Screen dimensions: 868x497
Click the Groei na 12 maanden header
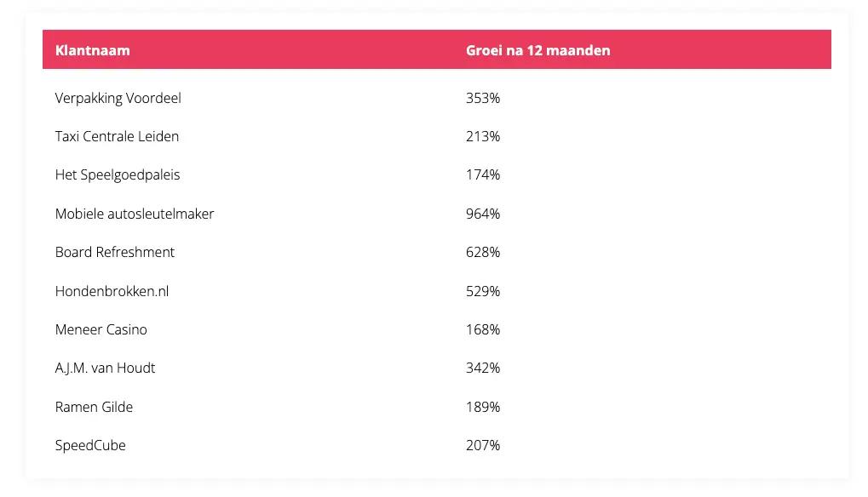coord(537,50)
